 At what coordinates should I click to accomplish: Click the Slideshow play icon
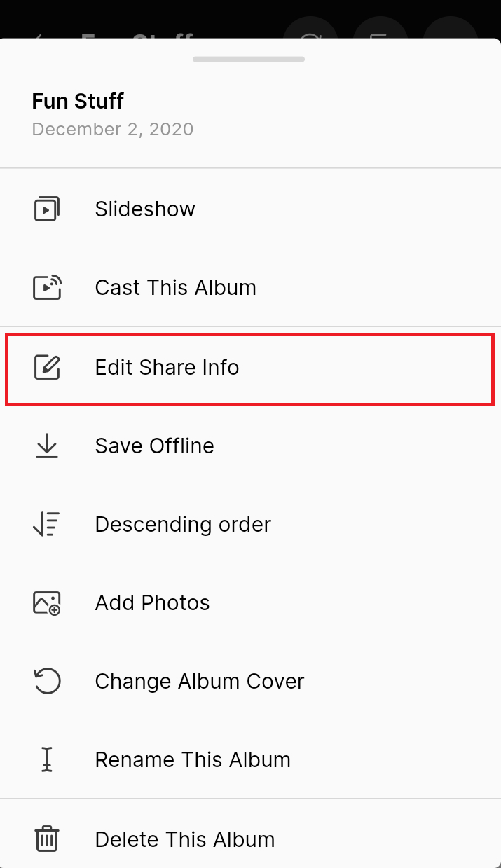tap(47, 209)
